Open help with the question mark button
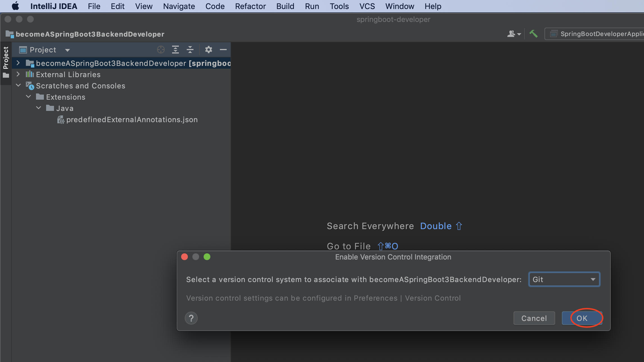This screenshot has height=362, width=644. point(191,318)
